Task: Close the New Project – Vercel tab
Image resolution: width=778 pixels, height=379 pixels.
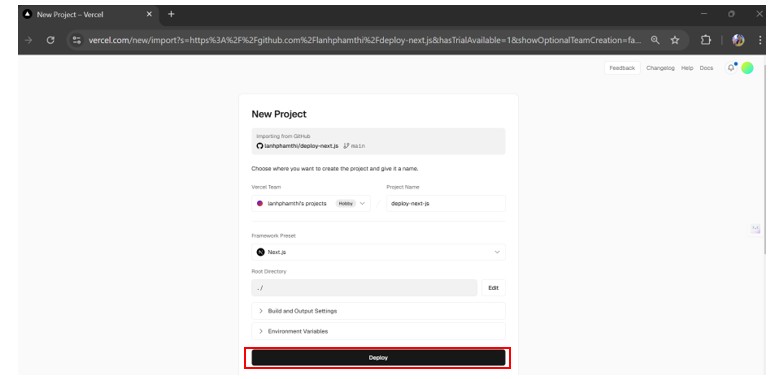Action: pyautogui.click(x=149, y=14)
